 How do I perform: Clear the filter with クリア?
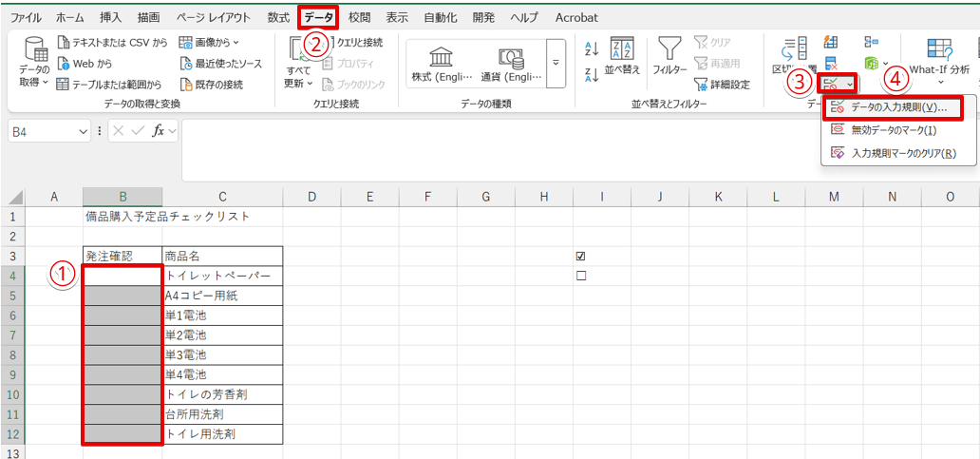click(x=714, y=43)
